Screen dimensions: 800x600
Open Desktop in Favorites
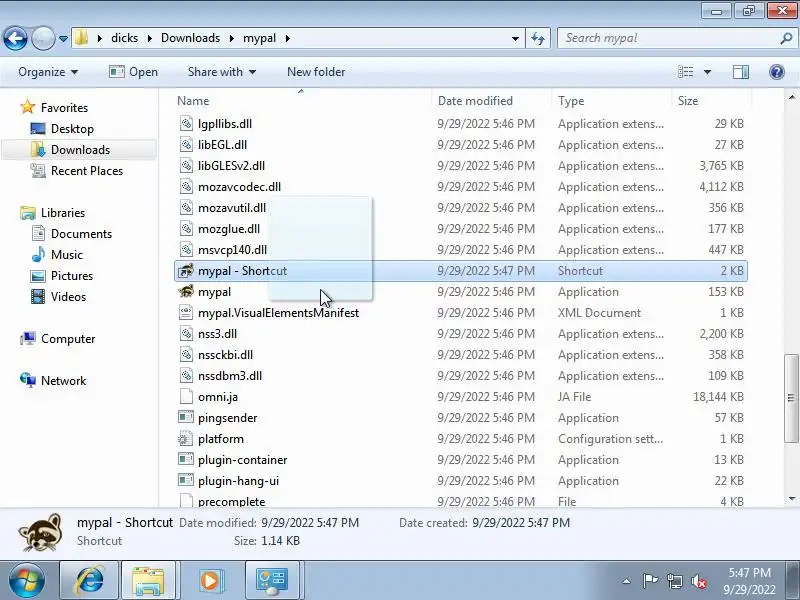click(x=72, y=129)
